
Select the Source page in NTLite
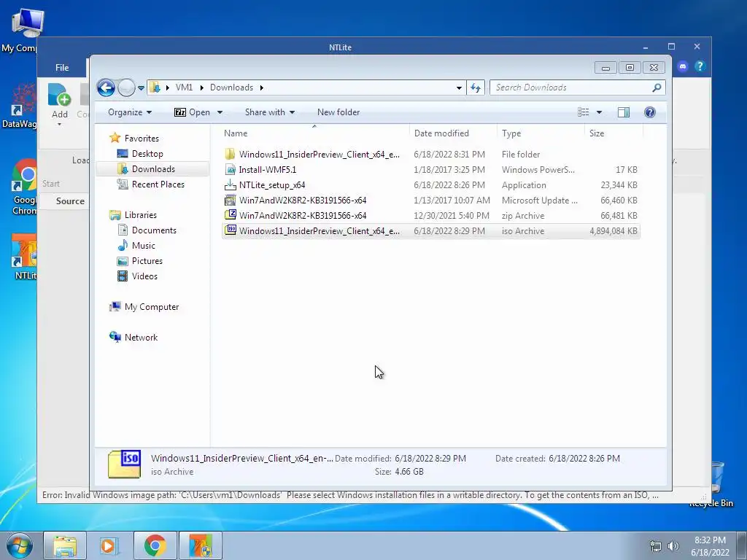pos(70,201)
